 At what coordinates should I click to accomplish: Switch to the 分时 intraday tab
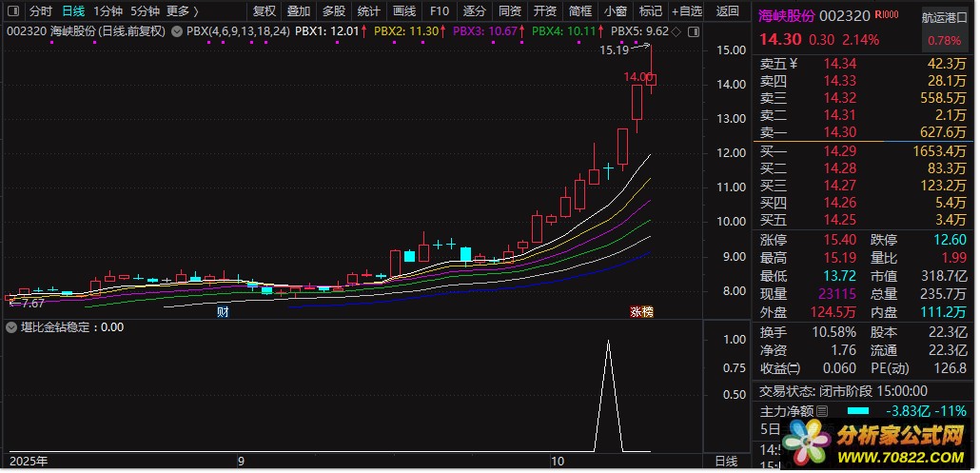(x=40, y=11)
